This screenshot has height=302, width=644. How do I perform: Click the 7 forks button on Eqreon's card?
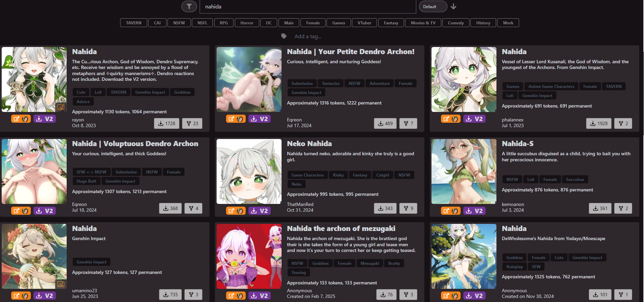pyautogui.click(x=408, y=123)
